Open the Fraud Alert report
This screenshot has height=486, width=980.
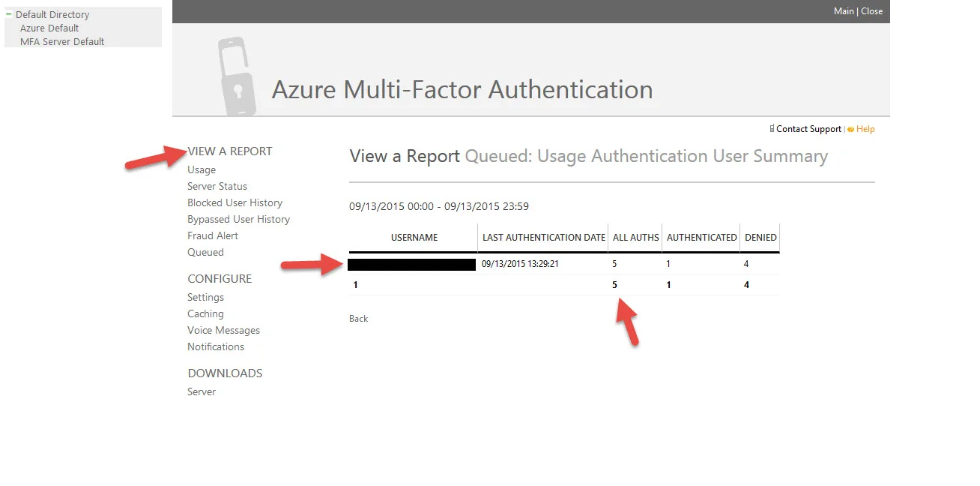[213, 235]
